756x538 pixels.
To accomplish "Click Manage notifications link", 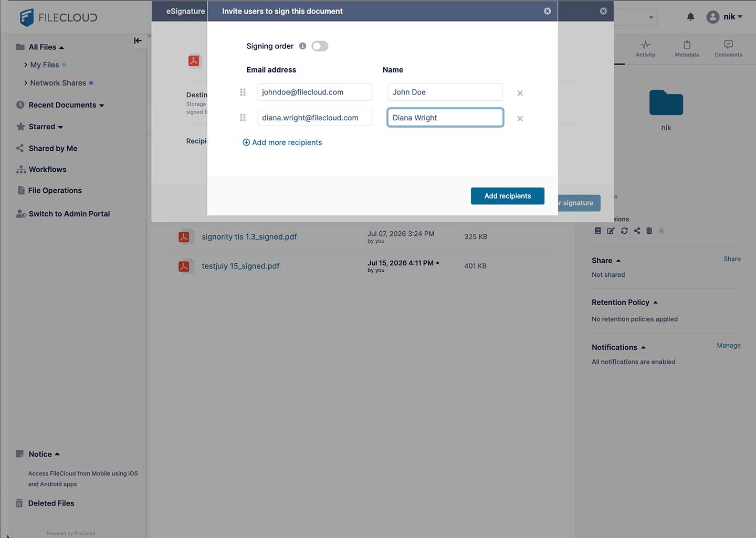I will 729,345.
